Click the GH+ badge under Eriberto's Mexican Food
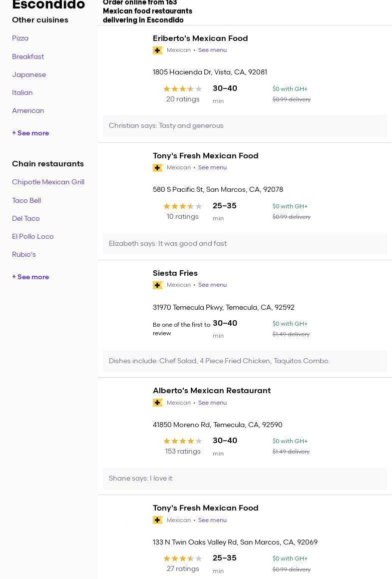This screenshot has height=579, width=392. (x=158, y=50)
